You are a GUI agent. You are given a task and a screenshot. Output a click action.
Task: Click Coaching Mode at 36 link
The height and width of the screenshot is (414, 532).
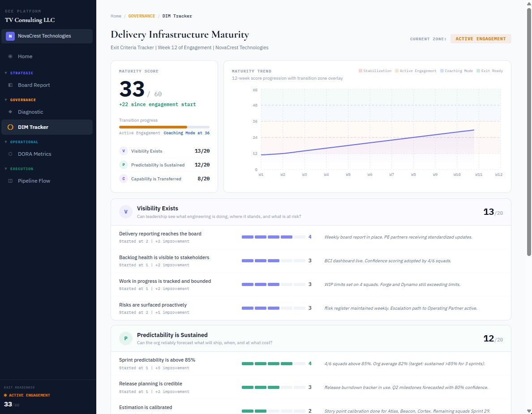click(186, 133)
